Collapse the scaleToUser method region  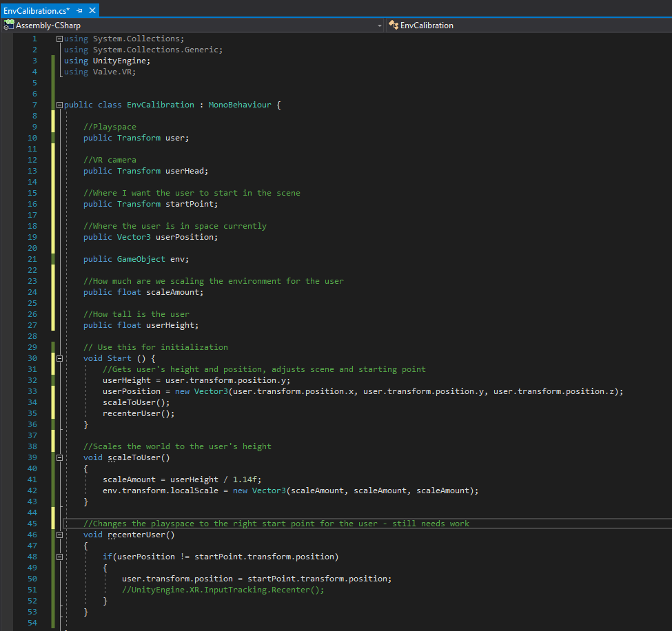click(x=59, y=457)
